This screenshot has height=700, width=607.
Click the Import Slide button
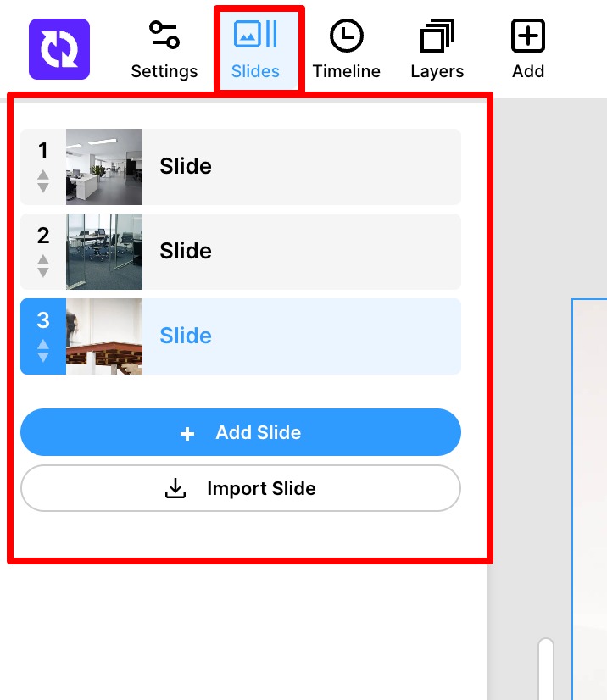(241, 488)
